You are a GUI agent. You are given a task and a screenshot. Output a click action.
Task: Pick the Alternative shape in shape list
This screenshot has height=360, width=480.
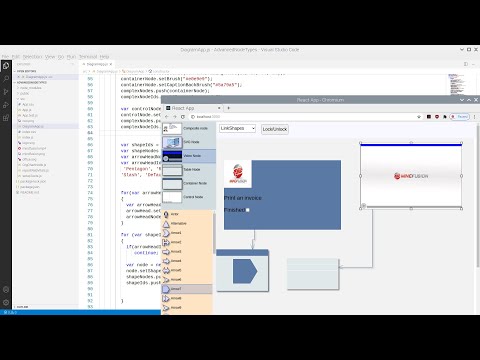click(x=187, y=223)
